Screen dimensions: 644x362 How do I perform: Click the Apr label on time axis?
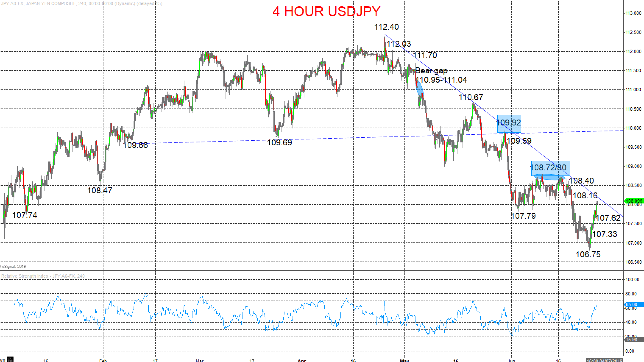click(x=302, y=360)
